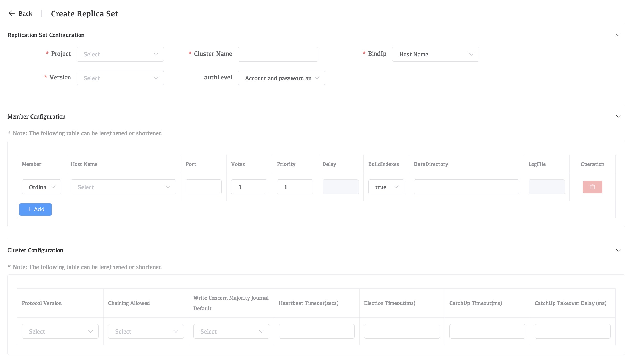The image size is (634, 364).
Task: Click the Back arrow icon
Action: click(x=12, y=13)
